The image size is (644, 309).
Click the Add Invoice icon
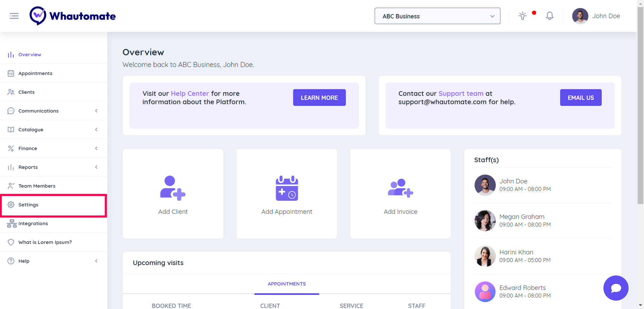point(400,188)
